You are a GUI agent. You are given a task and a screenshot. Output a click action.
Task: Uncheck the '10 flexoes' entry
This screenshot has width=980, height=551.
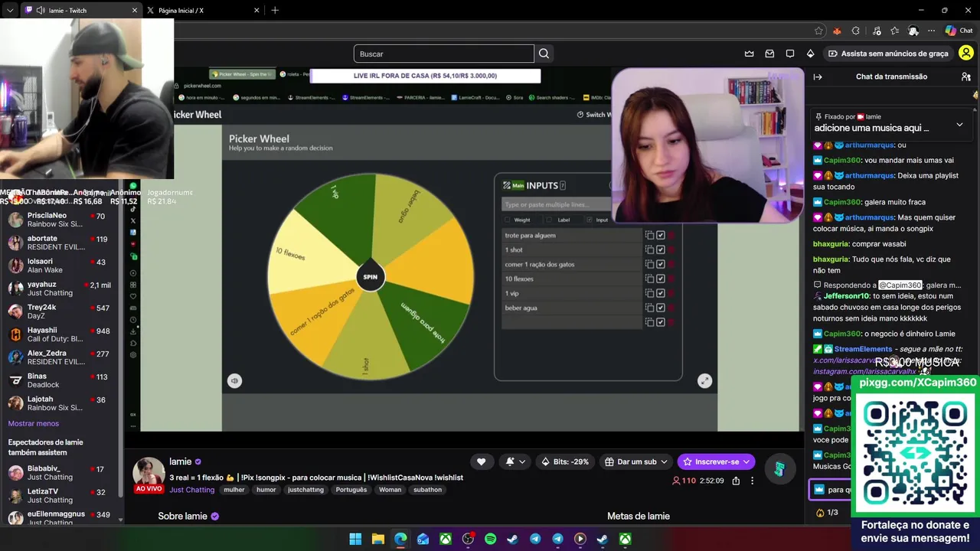(x=660, y=279)
